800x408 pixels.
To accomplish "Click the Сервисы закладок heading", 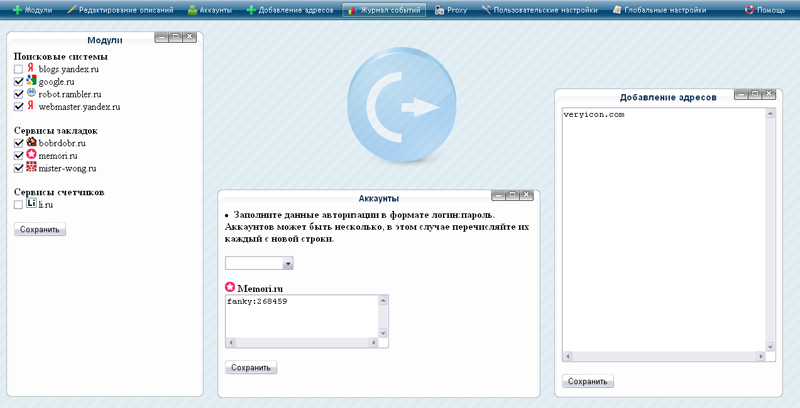I will point(56,131).
